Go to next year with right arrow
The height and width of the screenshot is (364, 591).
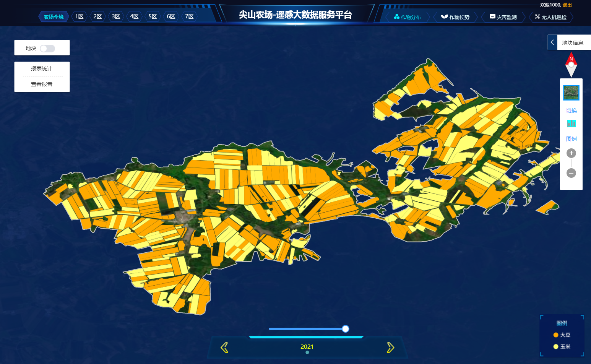390,348
